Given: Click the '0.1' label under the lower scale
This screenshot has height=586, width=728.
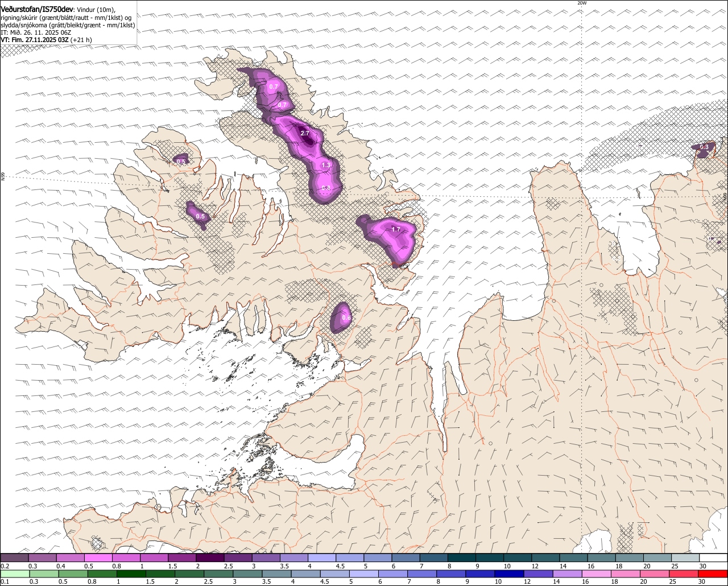Looking at the screenshot, I should click(x=5, y=582).
